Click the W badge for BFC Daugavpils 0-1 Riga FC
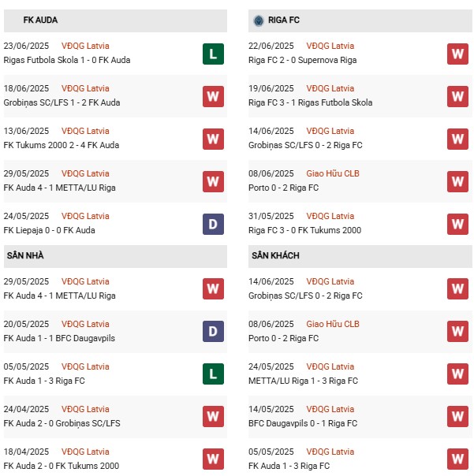Viewport: 474px width, 476px height. pos(457,416)
